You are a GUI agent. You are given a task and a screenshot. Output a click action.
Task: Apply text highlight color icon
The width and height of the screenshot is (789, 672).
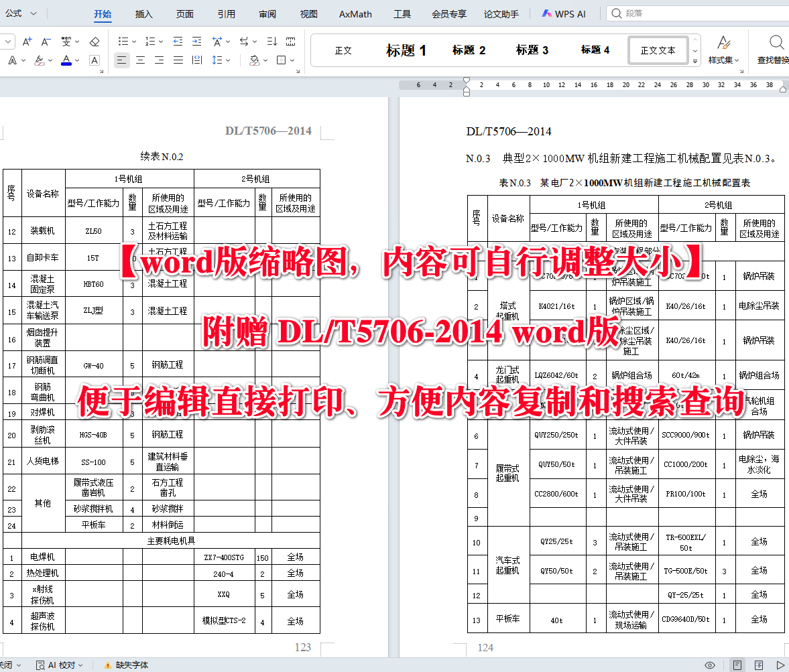coord(40,60)
